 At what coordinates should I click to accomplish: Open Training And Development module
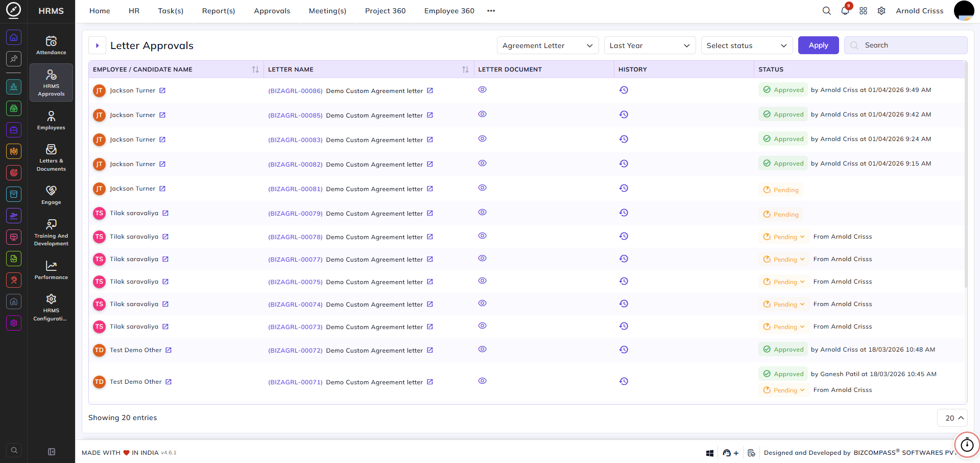(x=51, y=233)
